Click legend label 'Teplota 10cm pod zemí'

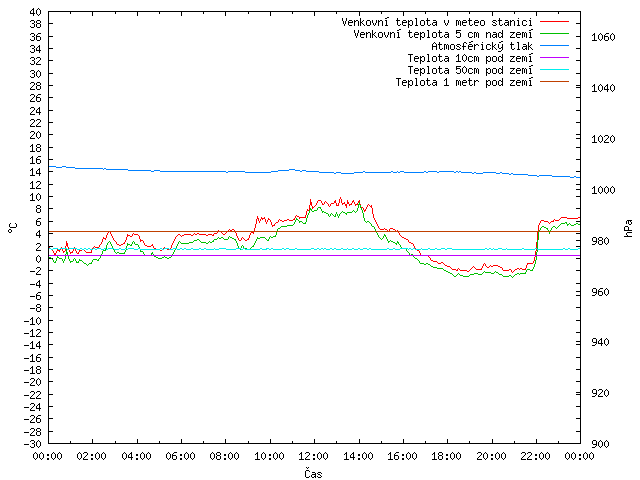[470, 58]
